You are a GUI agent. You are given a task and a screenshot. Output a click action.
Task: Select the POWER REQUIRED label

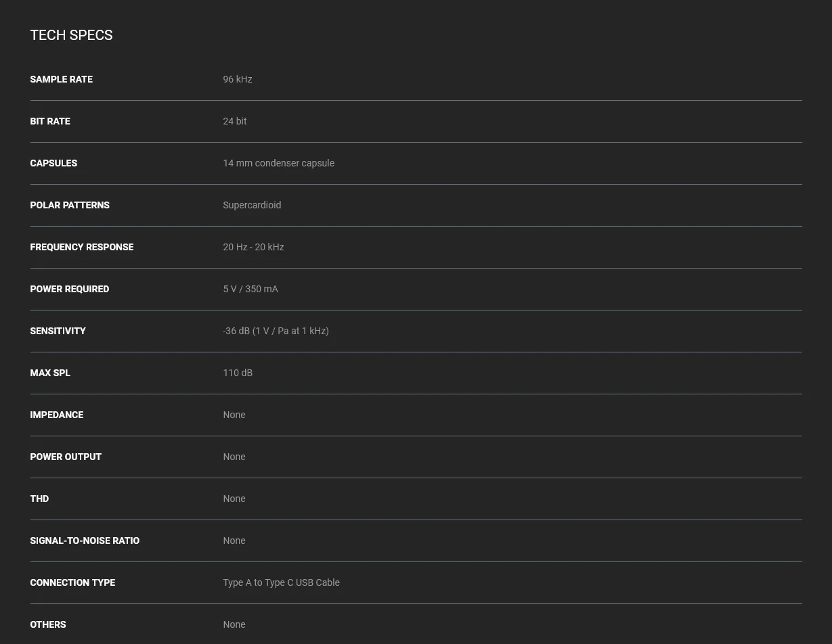[70, 289]
